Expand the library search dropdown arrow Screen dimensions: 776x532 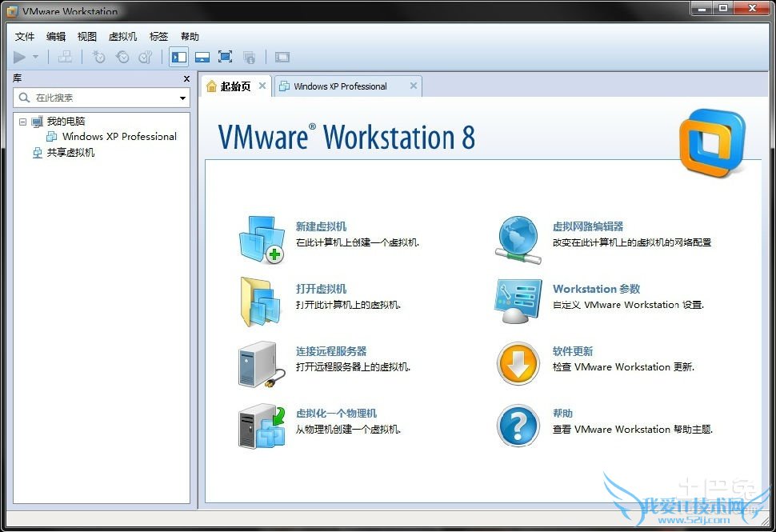[182, 98]
